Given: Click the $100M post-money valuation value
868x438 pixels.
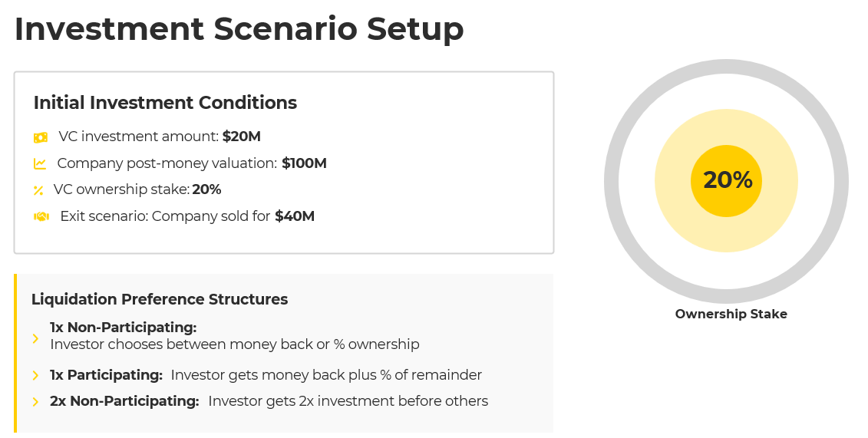Looking at the screenshot, I should pyautogui.click(x=304, y=163).
